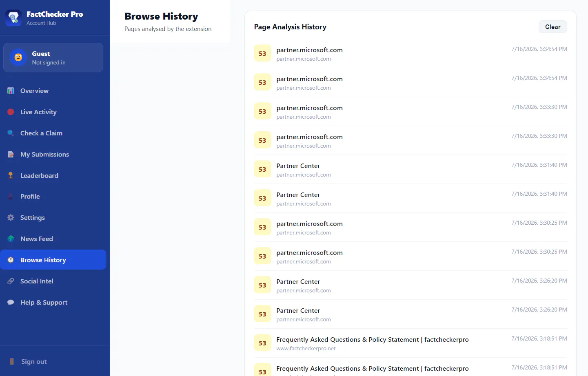Screen dimensions: 588x376
Task: Select Browse History in sidebar
Action: pyautogui.click(x=53, y=260)
